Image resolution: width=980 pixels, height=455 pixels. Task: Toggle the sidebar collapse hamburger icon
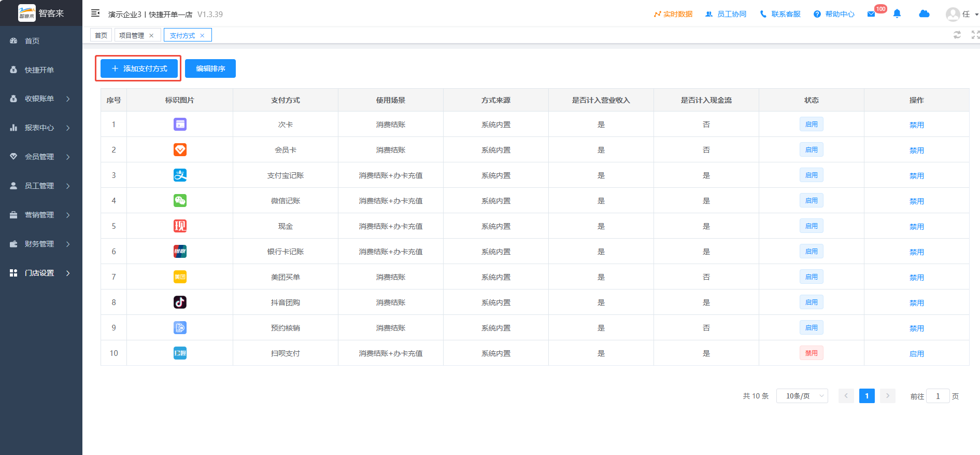[95, 13]
